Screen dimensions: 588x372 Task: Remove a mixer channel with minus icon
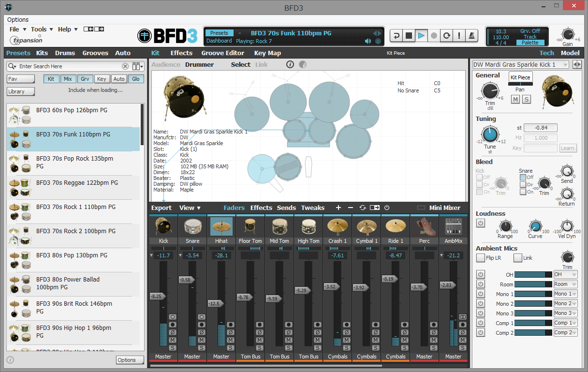click(351, 208)
